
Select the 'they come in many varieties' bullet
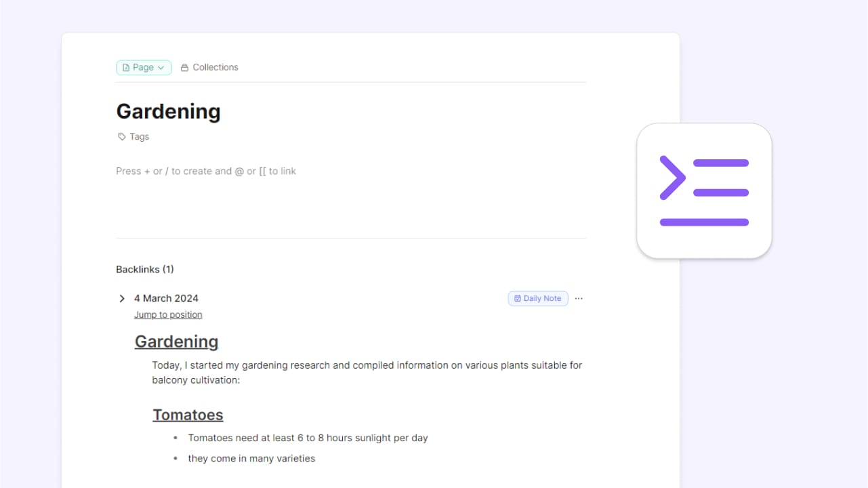coord(251,458)
